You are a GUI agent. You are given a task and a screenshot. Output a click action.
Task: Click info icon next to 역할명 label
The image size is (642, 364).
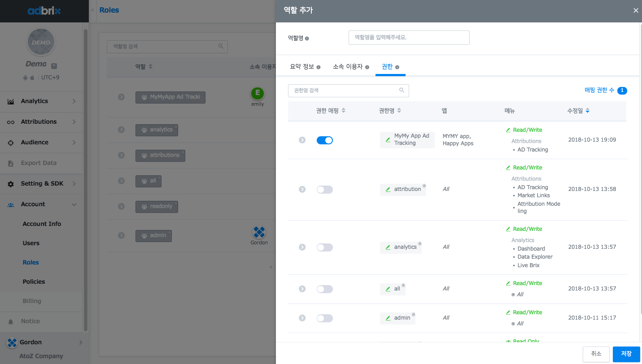tap(307, 39)
